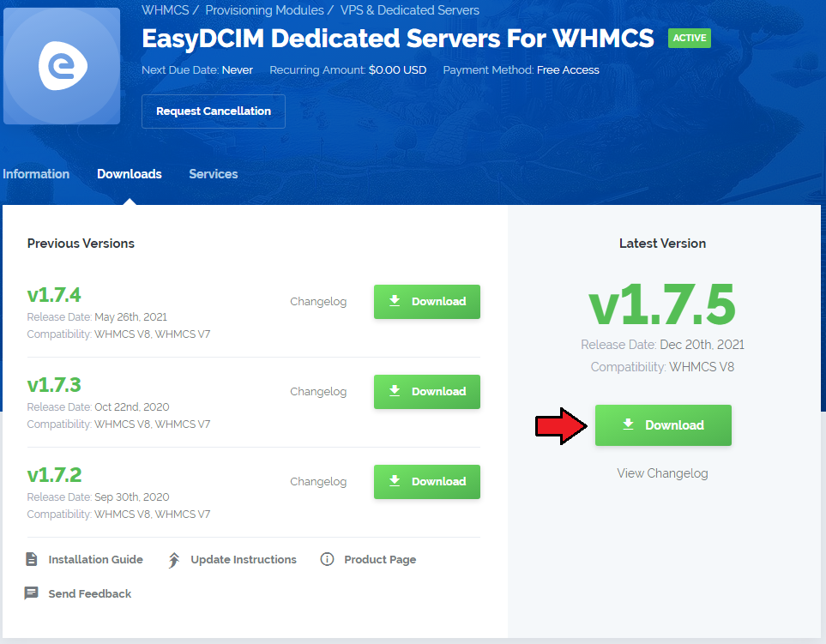
Task: Click the ACTIVE status badge
Action: click(x=689, y=38)
